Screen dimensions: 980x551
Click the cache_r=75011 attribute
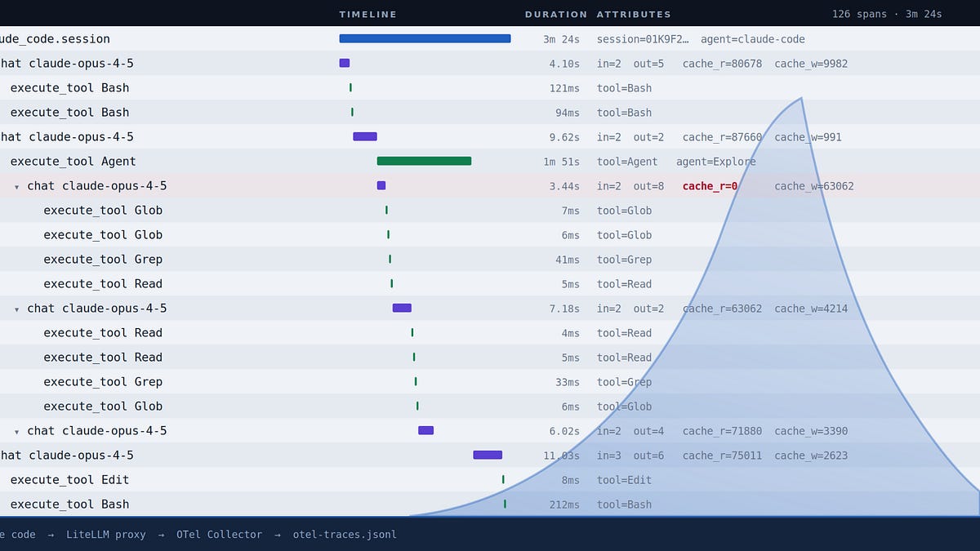click(722, 455)
